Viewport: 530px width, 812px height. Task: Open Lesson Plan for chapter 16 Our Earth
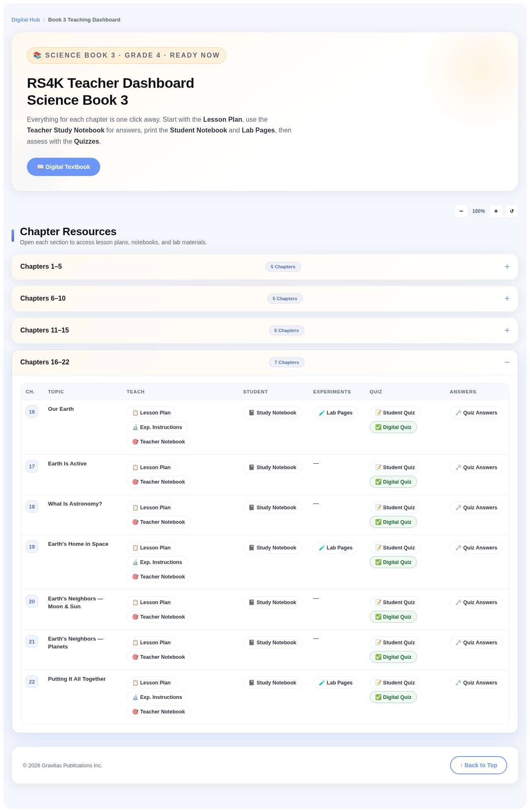(151, 413)
